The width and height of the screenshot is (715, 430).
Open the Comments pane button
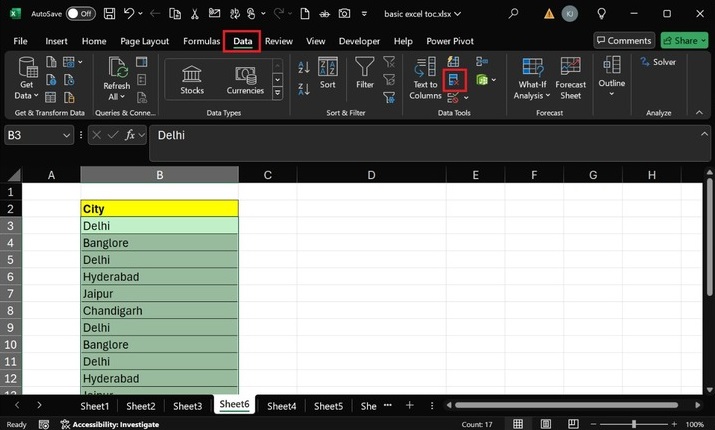pyautogui.click(x=623, y=41)
